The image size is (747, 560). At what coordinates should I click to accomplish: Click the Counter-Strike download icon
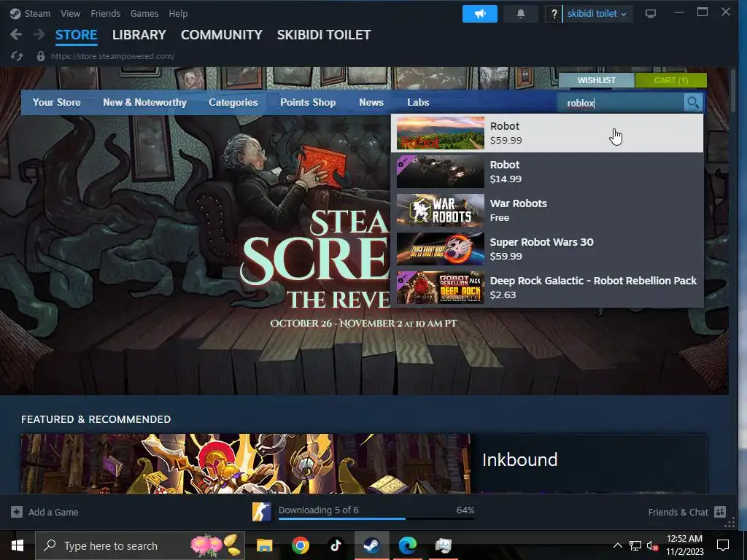(262, 512)
